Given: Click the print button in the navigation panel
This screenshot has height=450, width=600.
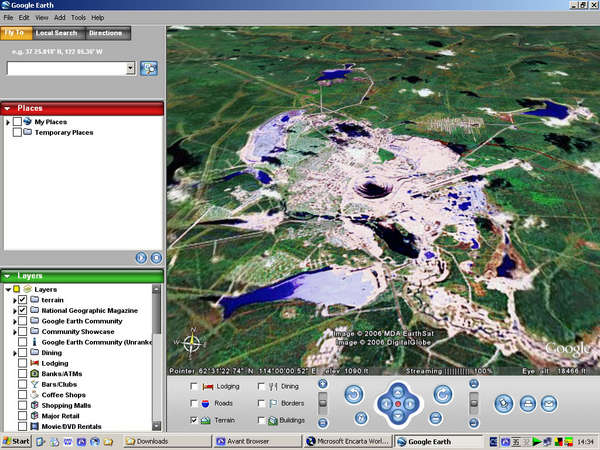Looking at the screenshot, I should (x=528, y=404).
